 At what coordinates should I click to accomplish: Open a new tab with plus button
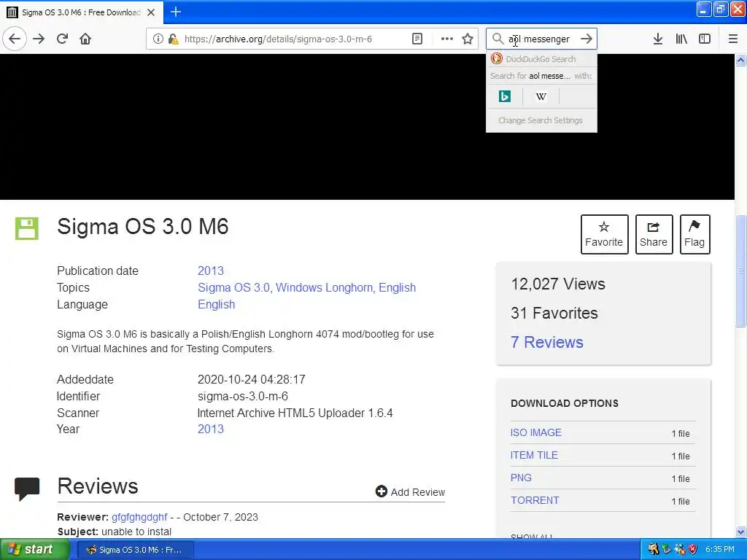click(x=176, y=12)
